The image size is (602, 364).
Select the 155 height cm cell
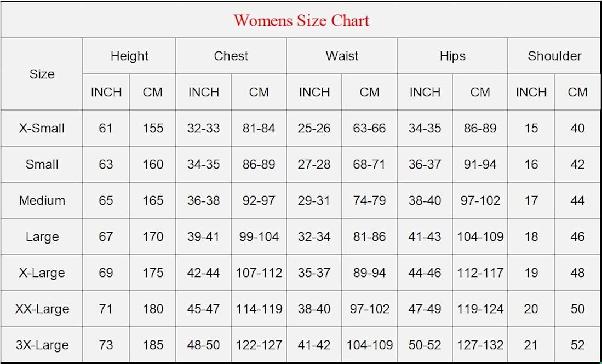(x=153, y=128)
